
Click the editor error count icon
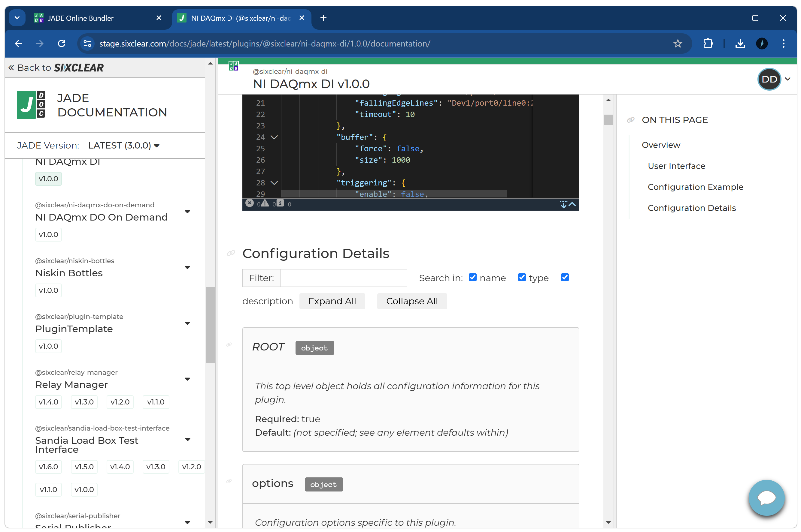(x=250, y=203)
